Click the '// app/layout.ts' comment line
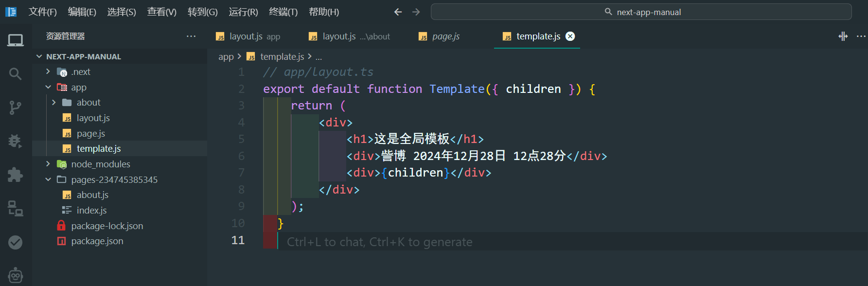Viewport: 868px width, 286px height. (x=318, y=72)
